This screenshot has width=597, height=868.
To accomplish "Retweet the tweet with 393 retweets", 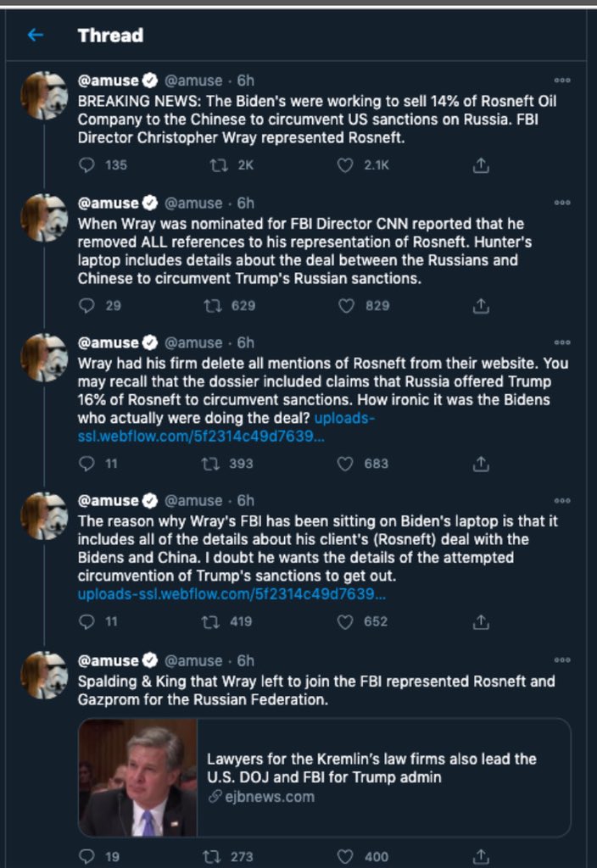I will 210,464.
